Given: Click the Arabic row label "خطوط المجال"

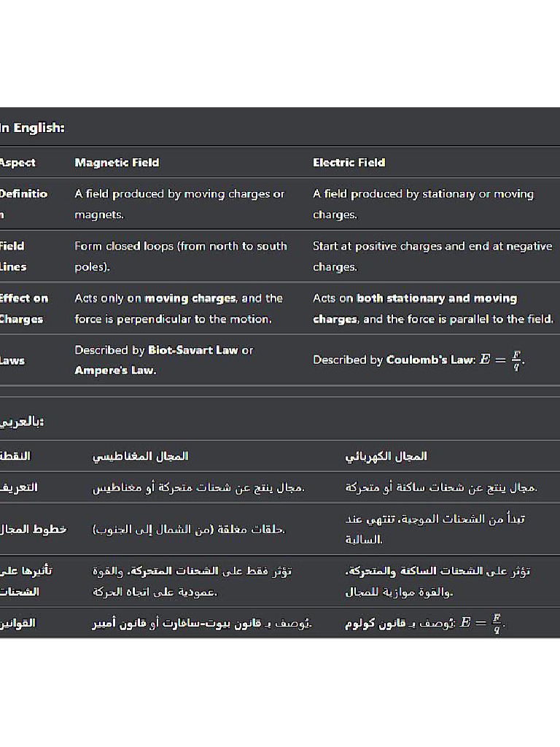Looking at the screenshot, I should 34,529.
